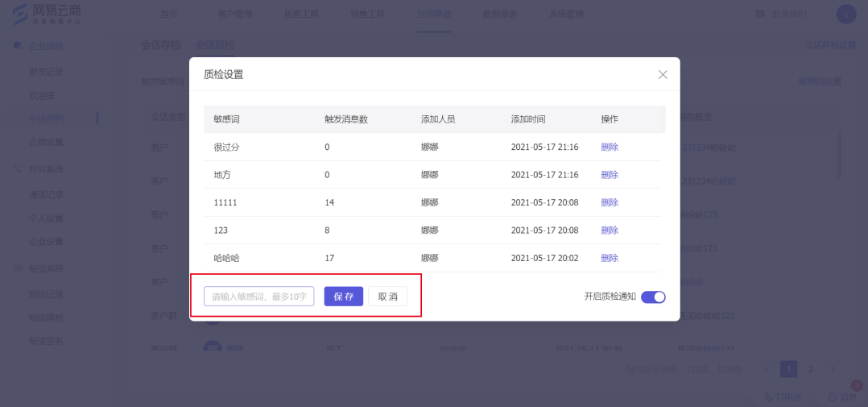Click the 打电话 phone button
Viewport: 868px width, 407px height.
click(x=782, y=397)
